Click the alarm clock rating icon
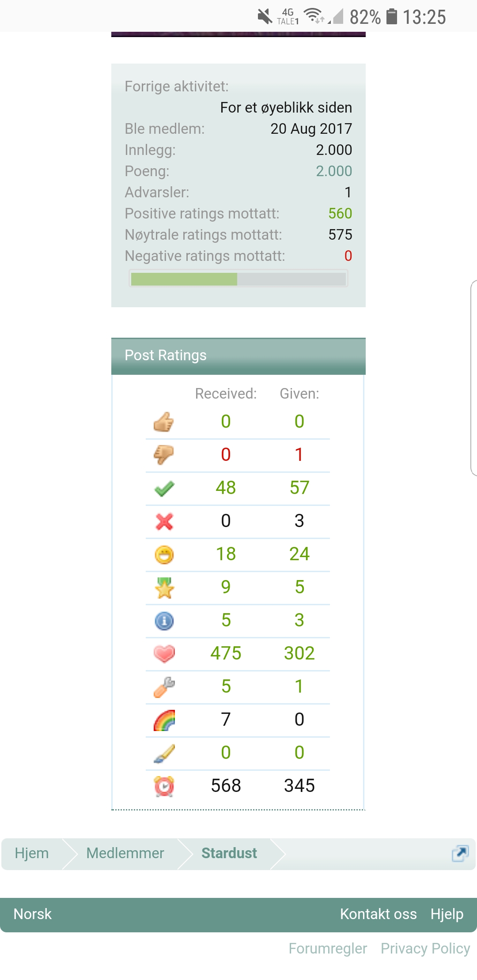 (164, 786)
